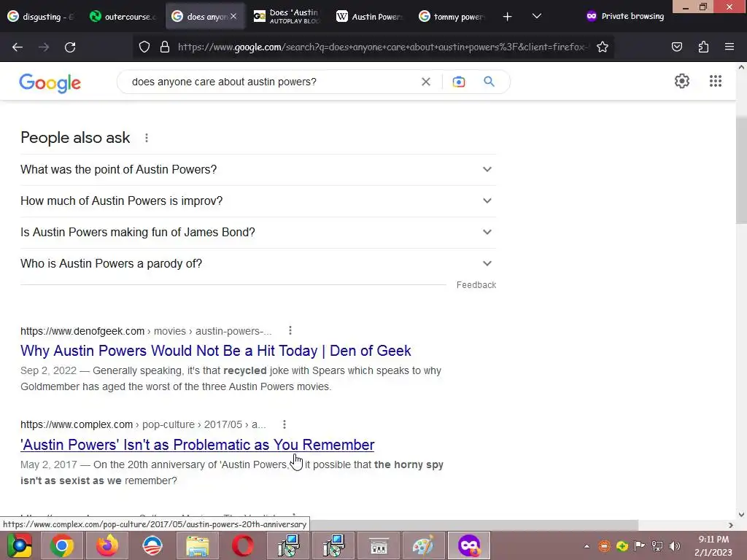747x560 pixels.
Task: Open the tracking protection shield icon
Action: [144, 47]
